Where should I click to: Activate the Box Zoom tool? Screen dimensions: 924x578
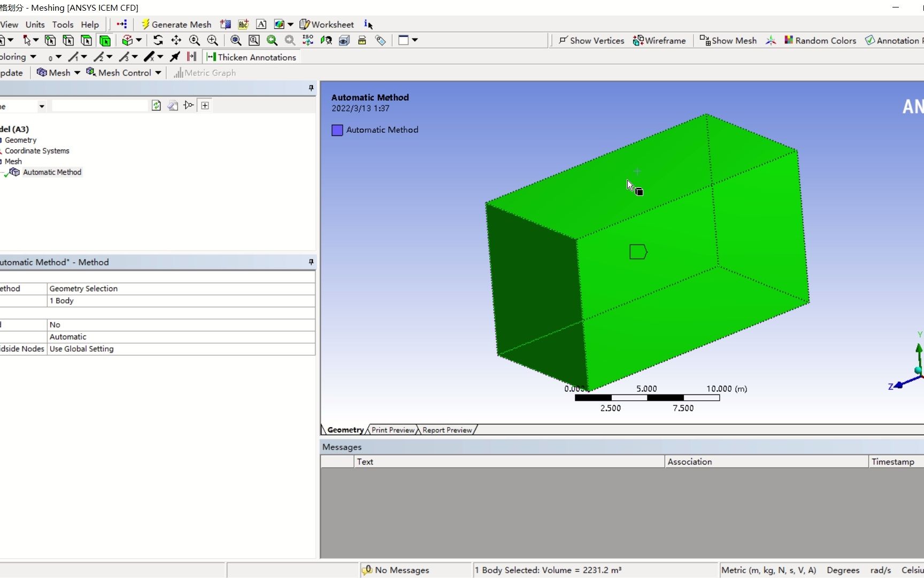point(212,40)
